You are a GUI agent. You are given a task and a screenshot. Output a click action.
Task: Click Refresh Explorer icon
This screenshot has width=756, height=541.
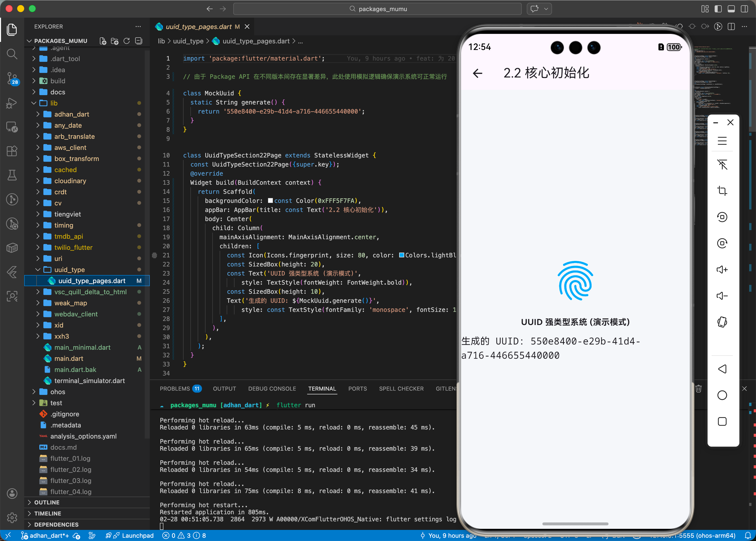click(127, 41)
